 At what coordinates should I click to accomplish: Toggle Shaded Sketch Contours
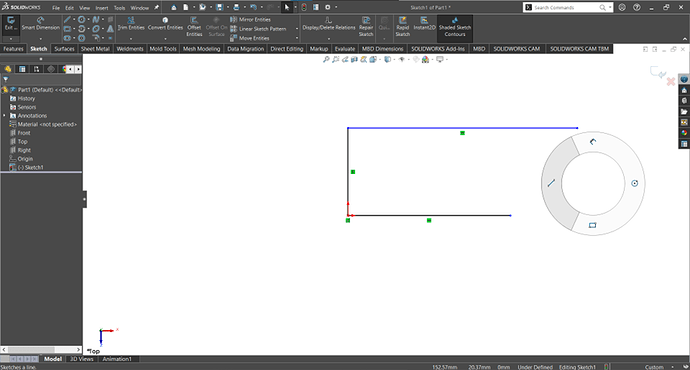click(x=455, y=26)
